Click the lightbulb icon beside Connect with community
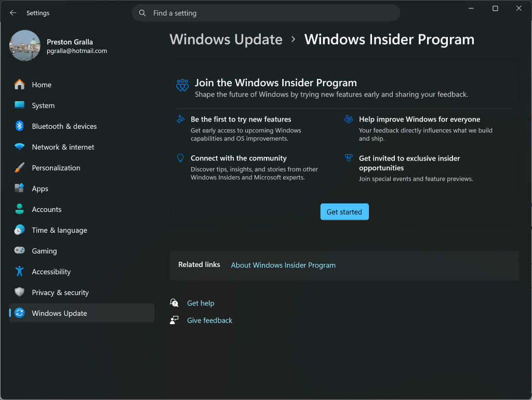Viewport: 532px width, 400px height. pos(180,158)
